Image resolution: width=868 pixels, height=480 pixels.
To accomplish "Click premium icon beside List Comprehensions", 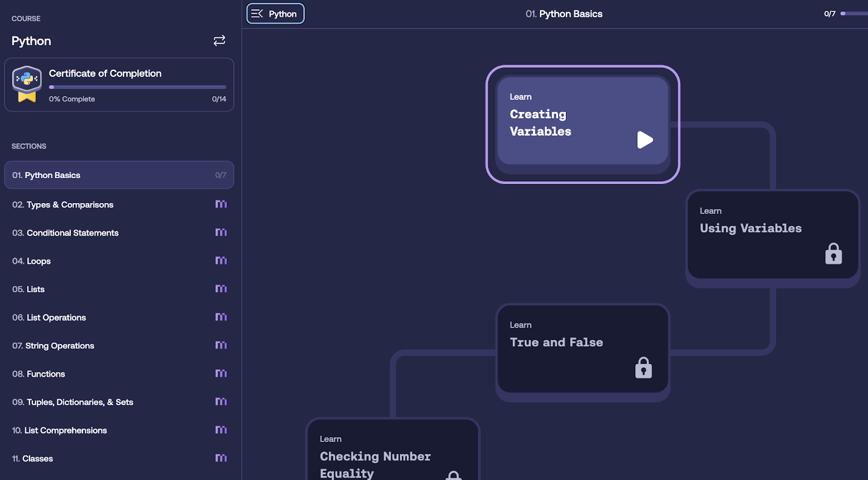I will click(221, 430).
